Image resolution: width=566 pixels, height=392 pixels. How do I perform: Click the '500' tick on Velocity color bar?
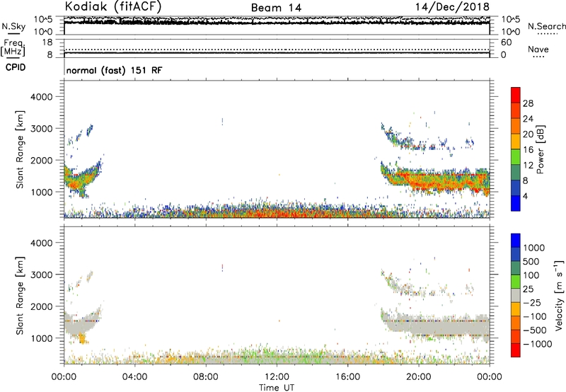point(531,261)
